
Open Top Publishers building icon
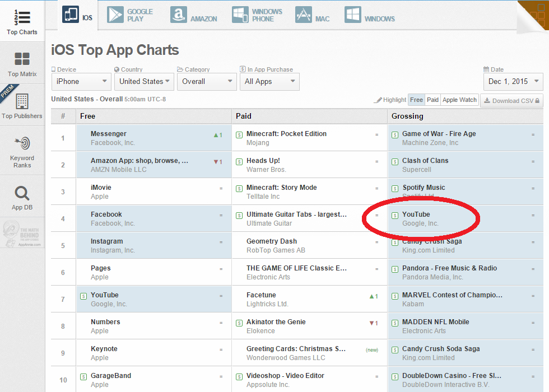[x=22, y=101]
